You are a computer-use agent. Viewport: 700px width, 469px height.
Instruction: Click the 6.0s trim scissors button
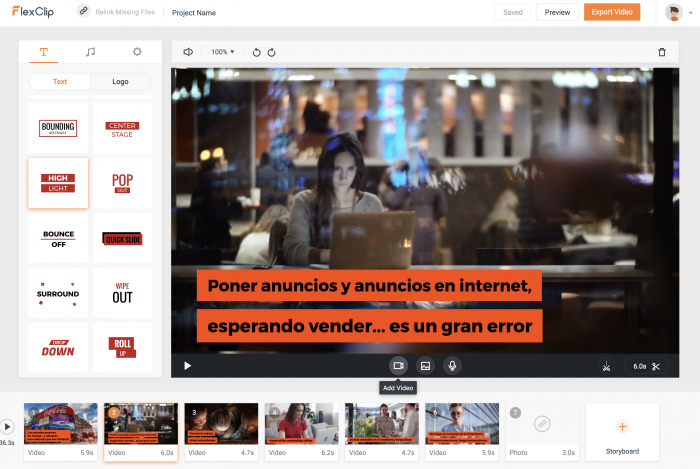646,366
